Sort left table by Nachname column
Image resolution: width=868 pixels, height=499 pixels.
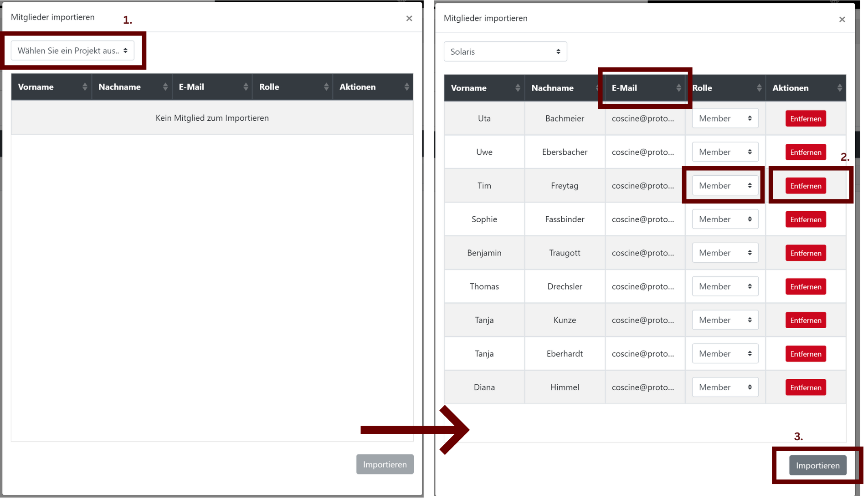(132, 87)
